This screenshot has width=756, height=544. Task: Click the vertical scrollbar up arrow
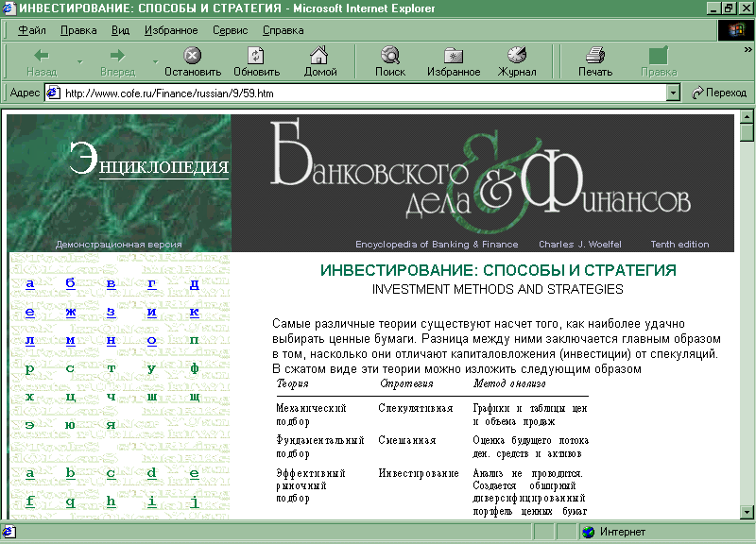click(x=747, y=120)
